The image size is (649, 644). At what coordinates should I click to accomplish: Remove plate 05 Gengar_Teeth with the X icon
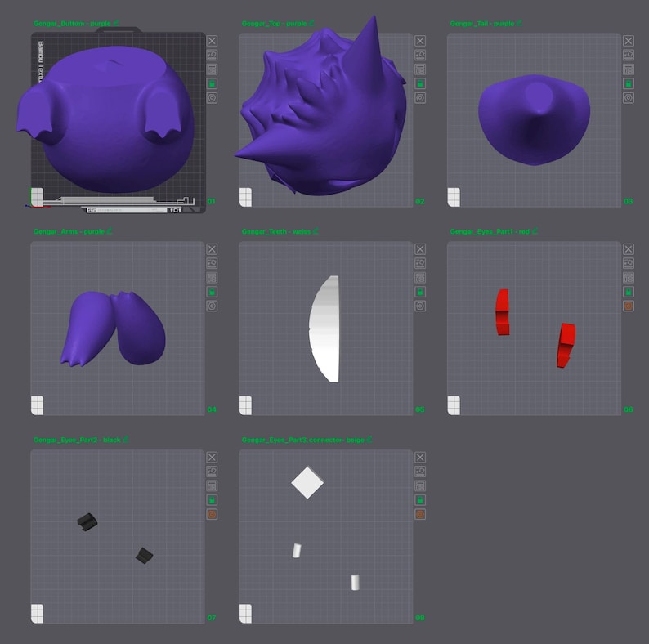(420, 248)
